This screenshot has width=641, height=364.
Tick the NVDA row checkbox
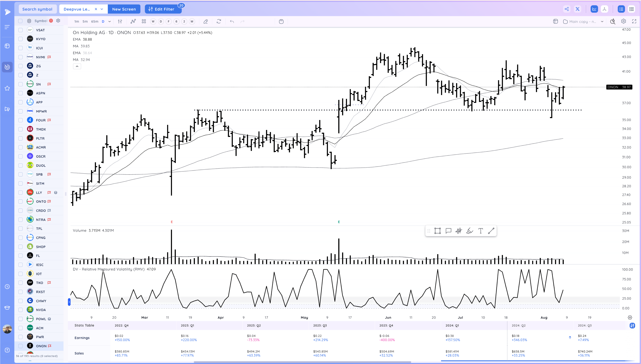(21, 310)
